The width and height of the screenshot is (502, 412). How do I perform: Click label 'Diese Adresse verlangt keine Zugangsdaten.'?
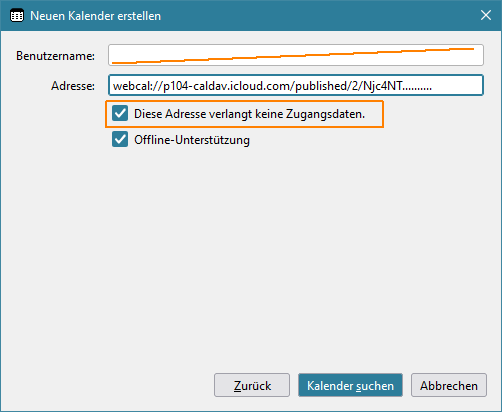pos(249,114)
